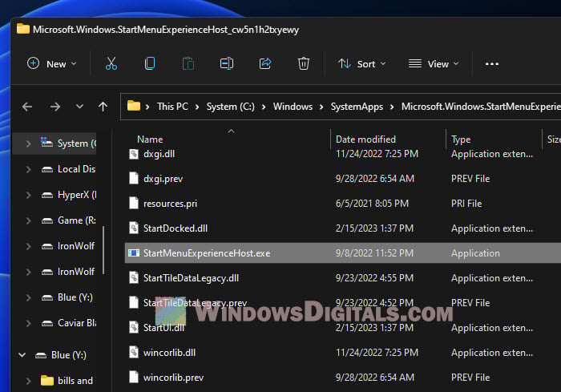Click the Local Disk drive icon

pos(46,169)
